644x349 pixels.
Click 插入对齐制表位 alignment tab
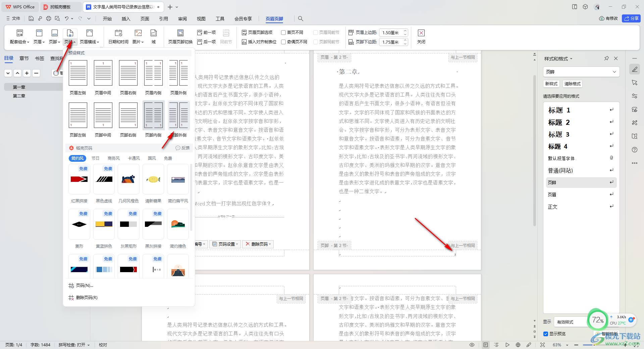(259, 42)
